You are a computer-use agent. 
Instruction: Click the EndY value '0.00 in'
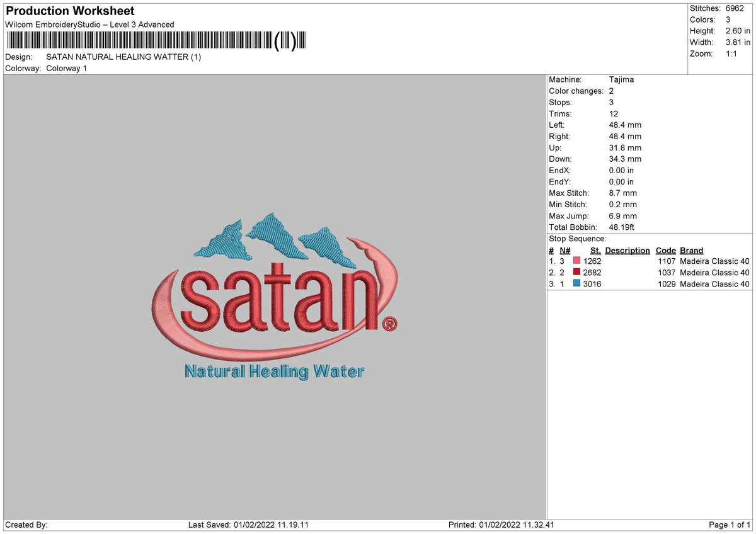(x=622, y=182)
